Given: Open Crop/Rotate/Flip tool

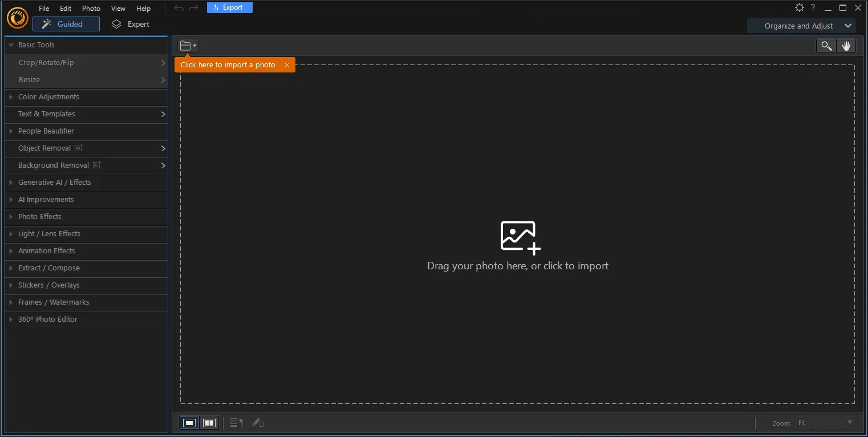Looking at the screenshot, I should coord(86,63).
